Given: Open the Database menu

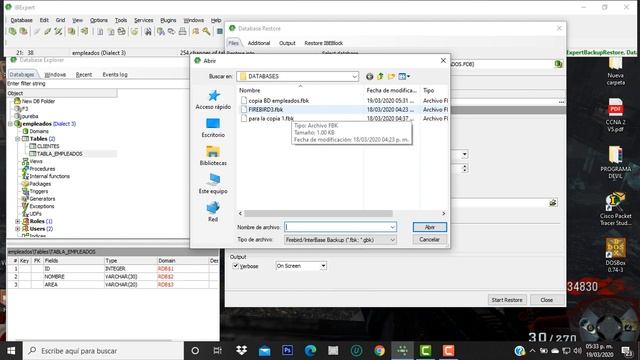Looking at the screenshot, I should pyautogui.click(x=21, y=20).
